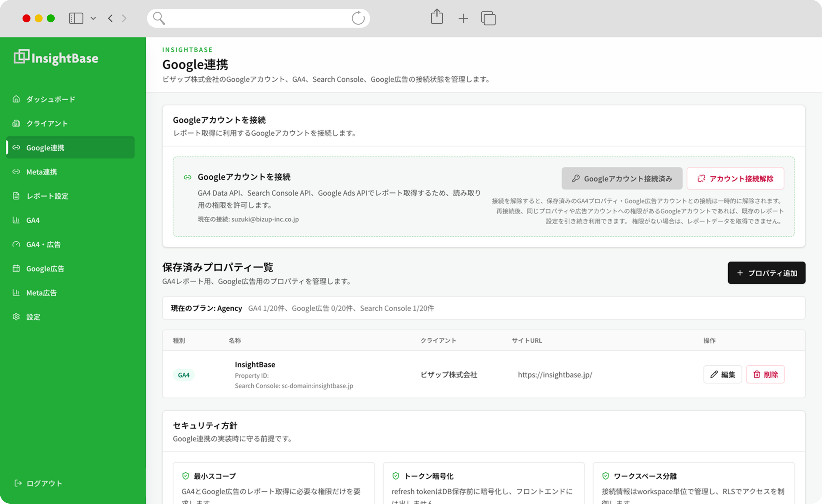Click the link icon beside Meta連携

point(16,172)
